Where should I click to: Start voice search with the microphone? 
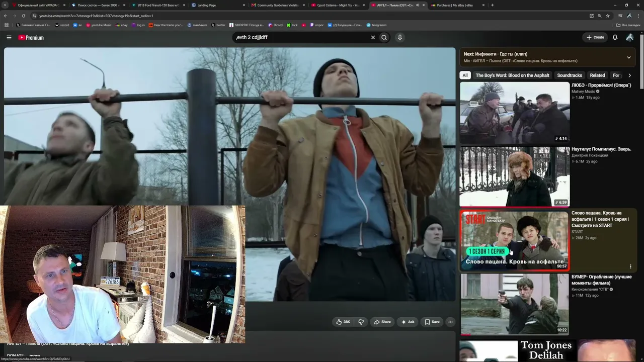pyautogui.click(x=399, y=37)
